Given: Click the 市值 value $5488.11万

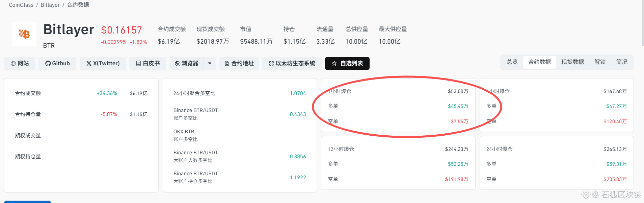Looking at the screenshot, I should click(256, 42).
